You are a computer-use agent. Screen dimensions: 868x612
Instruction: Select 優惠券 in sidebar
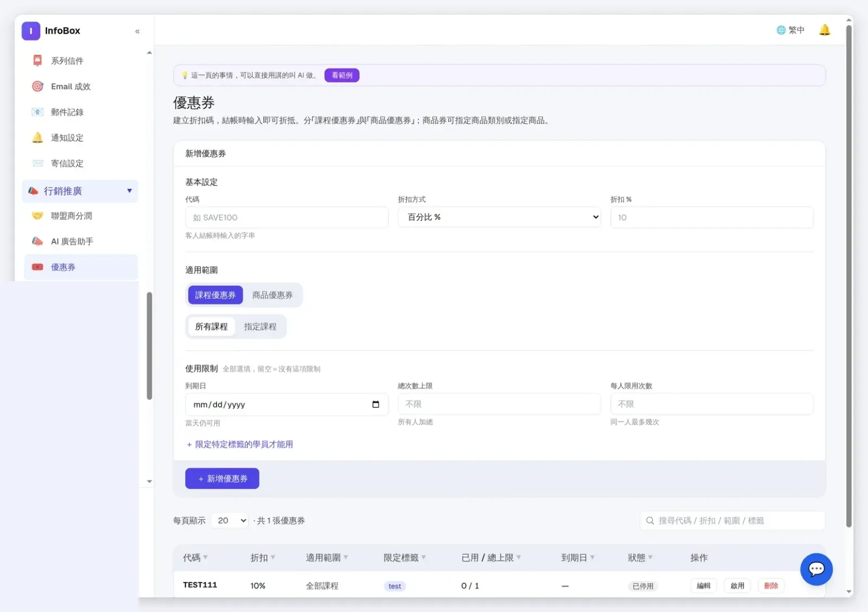(x=80, y=267)
